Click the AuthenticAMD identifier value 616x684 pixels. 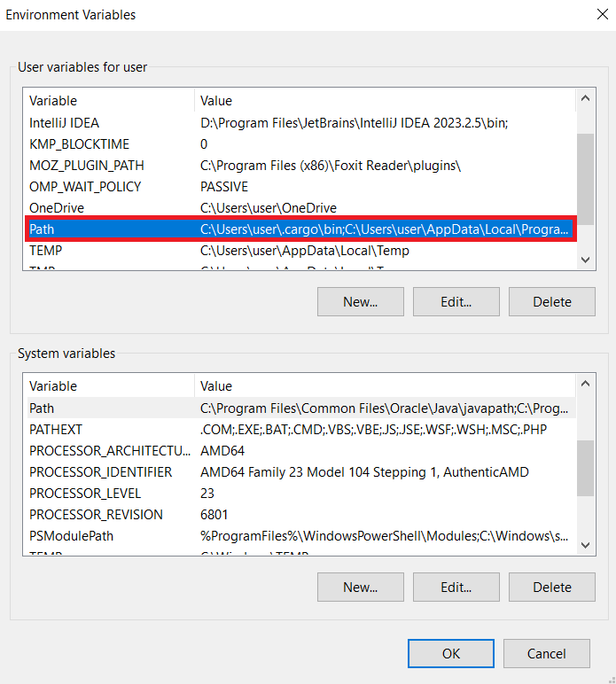tap(364, 472)
